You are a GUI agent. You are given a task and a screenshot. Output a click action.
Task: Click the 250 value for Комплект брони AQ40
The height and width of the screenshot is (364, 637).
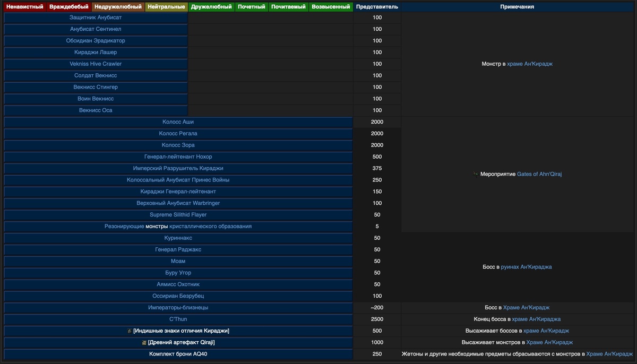(x=377, y=354)
